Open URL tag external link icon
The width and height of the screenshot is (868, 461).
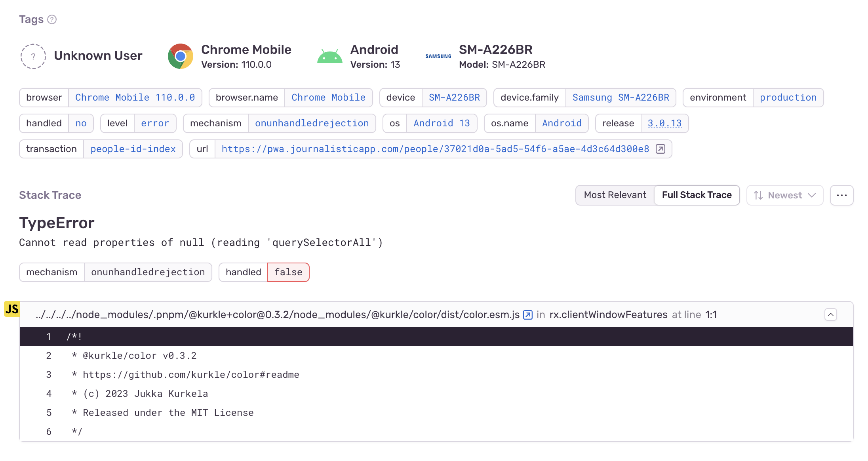[x=661, y=149]
